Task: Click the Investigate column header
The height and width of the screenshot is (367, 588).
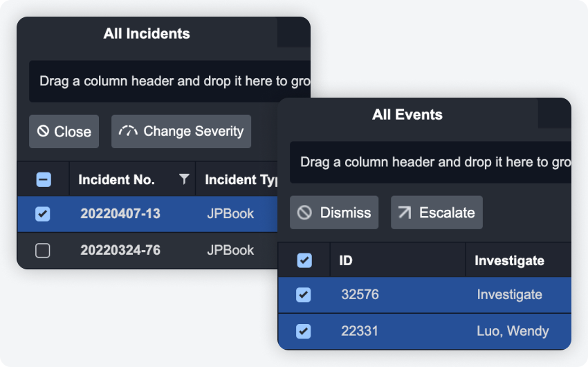Action: [509, 261]
